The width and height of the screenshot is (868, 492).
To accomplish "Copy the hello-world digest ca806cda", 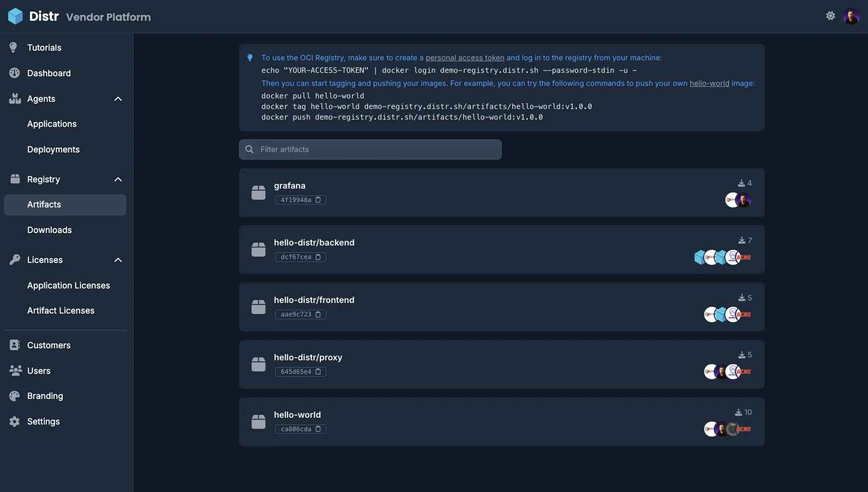I will [x=319, y=429].
